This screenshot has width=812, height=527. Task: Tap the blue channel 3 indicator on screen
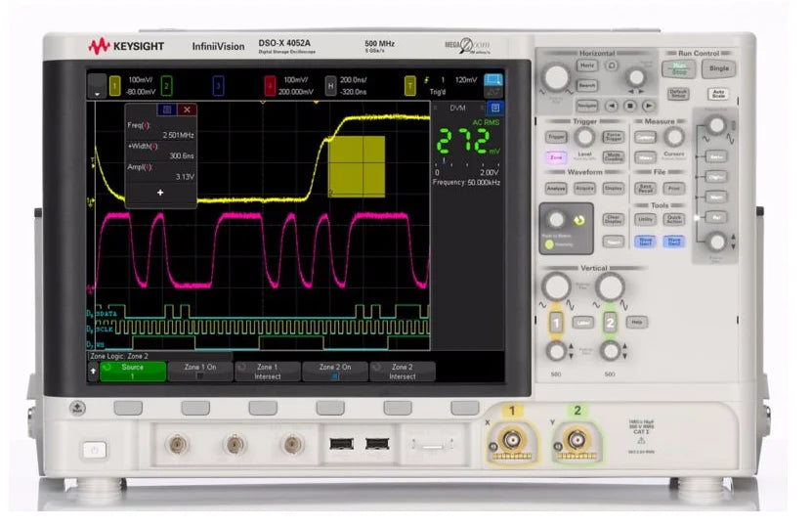pos(218,85)
